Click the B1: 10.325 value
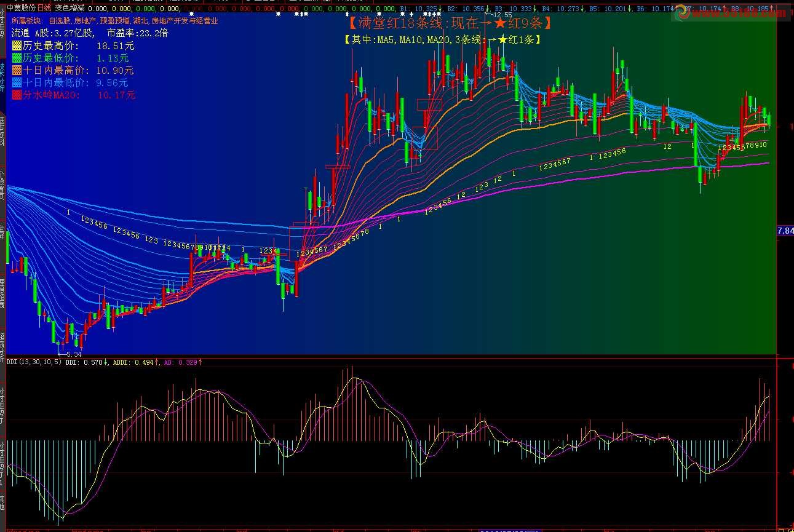794x532 pixels. coord(420,9)
